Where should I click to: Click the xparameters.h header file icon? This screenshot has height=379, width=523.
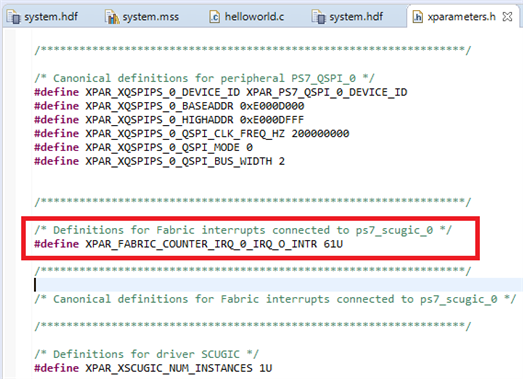[418, 17]
